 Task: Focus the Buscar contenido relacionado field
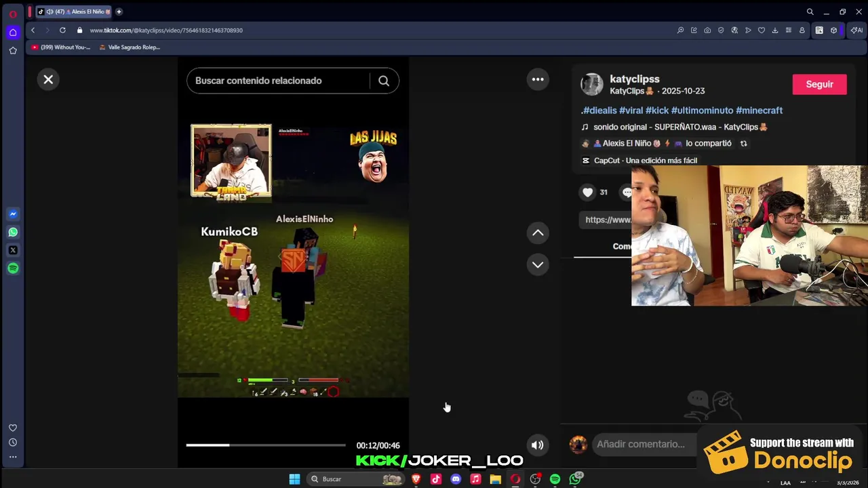tap(278, 81)
